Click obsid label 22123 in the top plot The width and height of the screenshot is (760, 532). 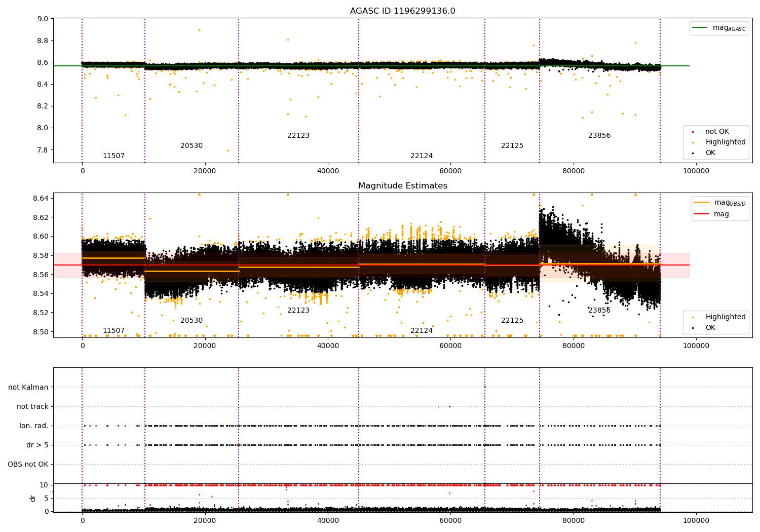coord(298,135)
